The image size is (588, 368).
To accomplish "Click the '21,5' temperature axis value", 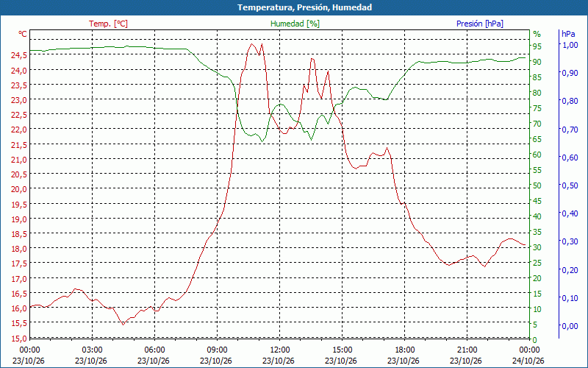I will 19,144.
